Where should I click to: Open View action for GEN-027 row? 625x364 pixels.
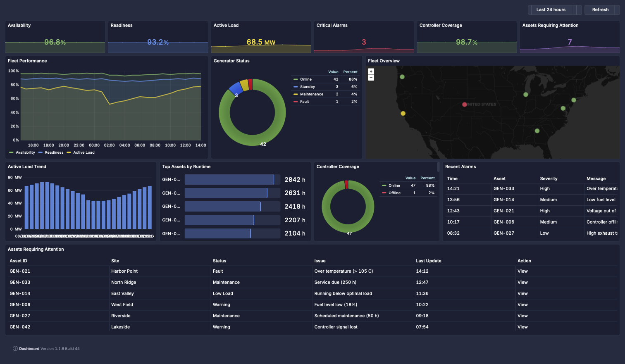[522, 316]
